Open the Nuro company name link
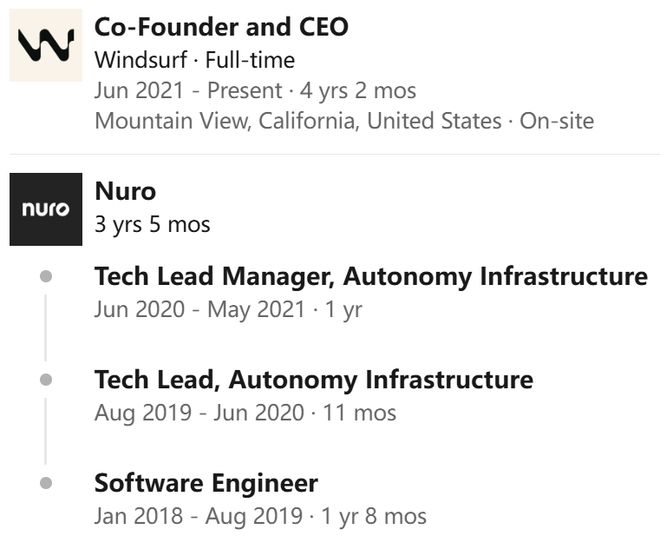 point(125,190)
